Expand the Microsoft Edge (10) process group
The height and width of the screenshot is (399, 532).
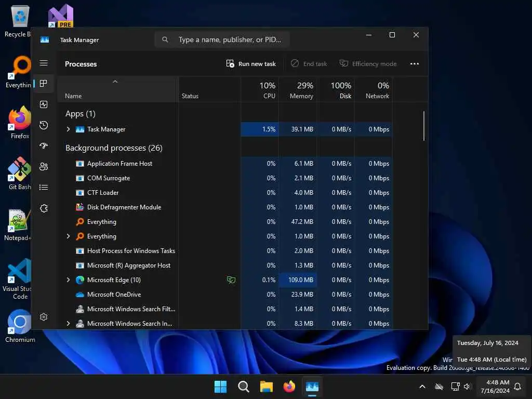pos(68,280)
